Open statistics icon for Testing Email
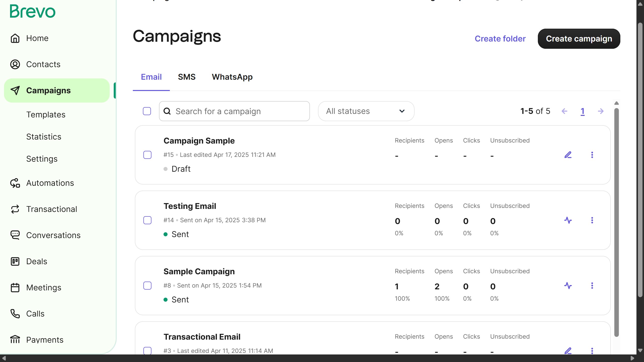644x362 pixels. tap(568, 220)
